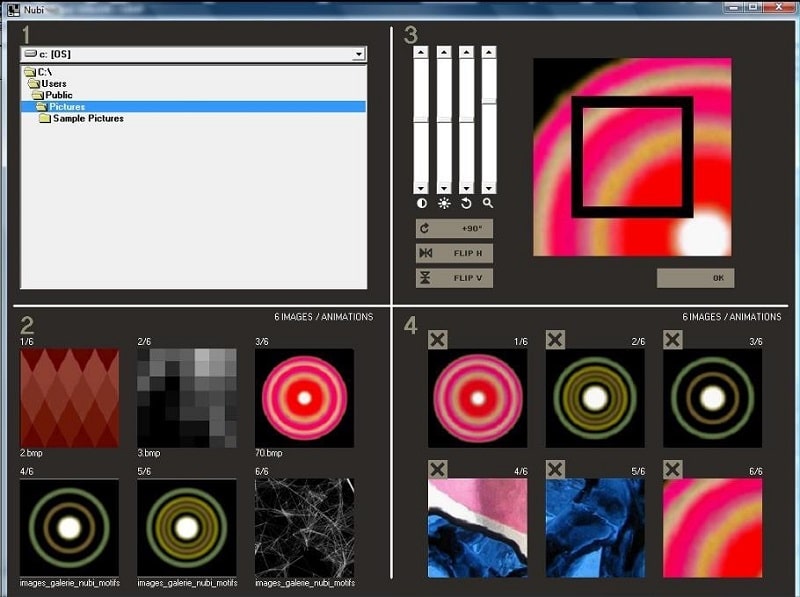
Task: Rotate image with +90° button
Action: (455, 229)
